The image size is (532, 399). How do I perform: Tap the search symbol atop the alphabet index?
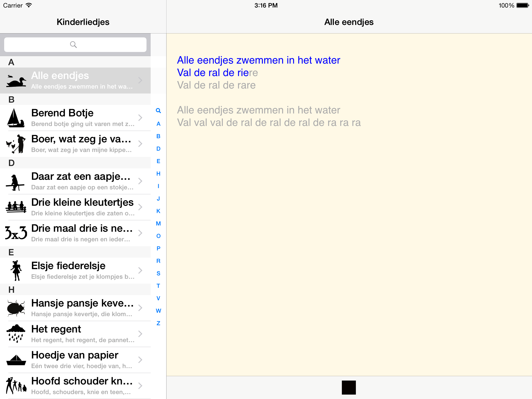(x=158, y=111)
